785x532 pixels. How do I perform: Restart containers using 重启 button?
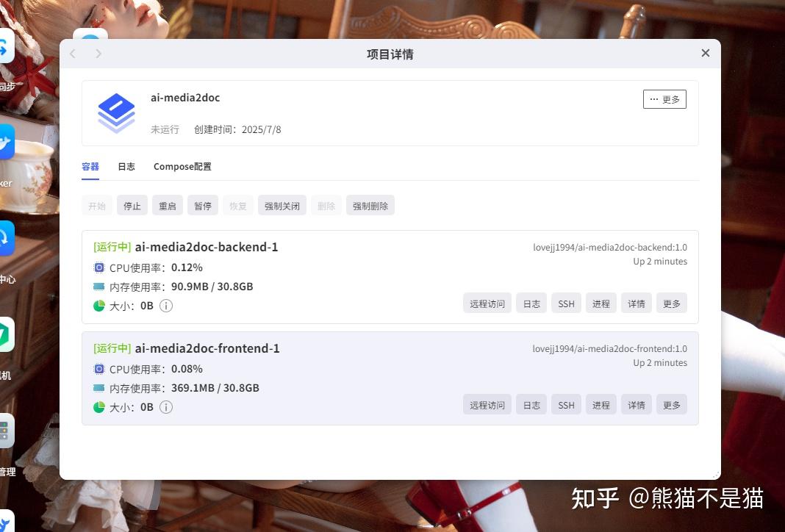tap(167, 205)
